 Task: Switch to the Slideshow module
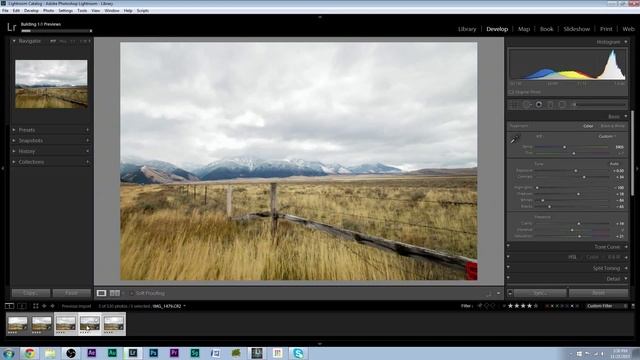(x=577, y=29)
